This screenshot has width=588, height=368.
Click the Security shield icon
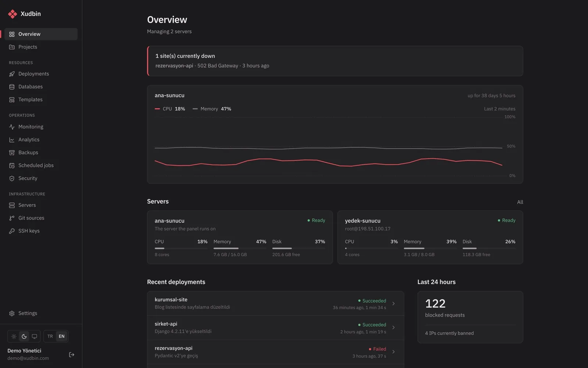point(12,178)
